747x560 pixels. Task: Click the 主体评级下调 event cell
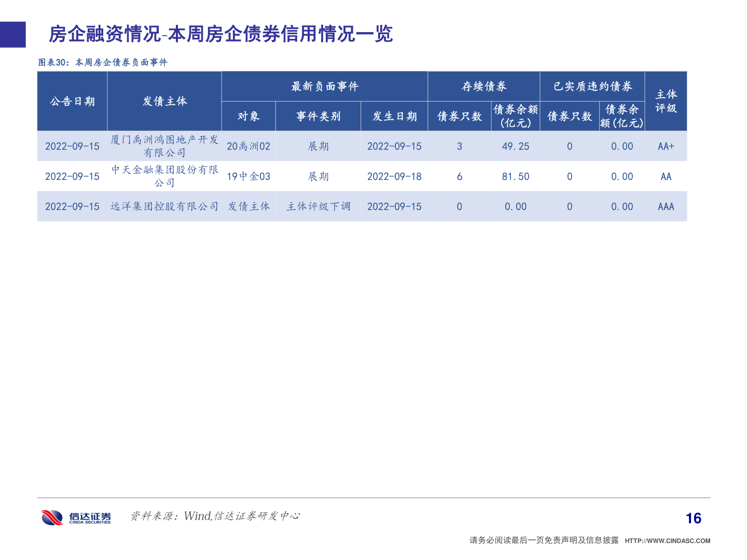pos(318,206)
